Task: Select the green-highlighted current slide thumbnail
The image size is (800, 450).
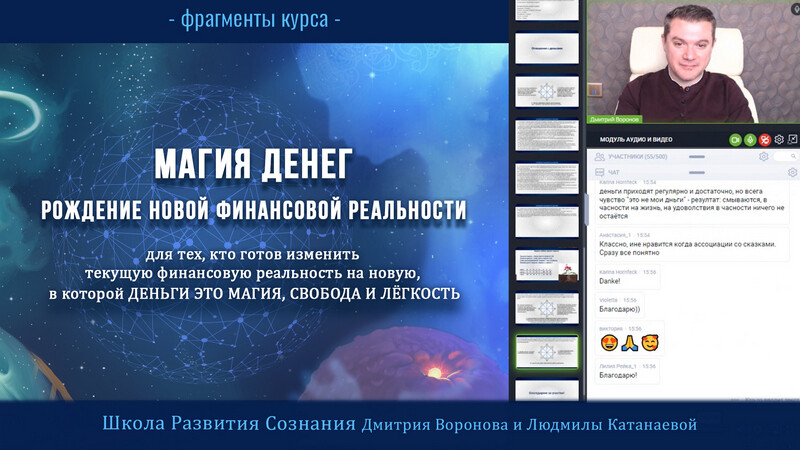Action: 545,352
